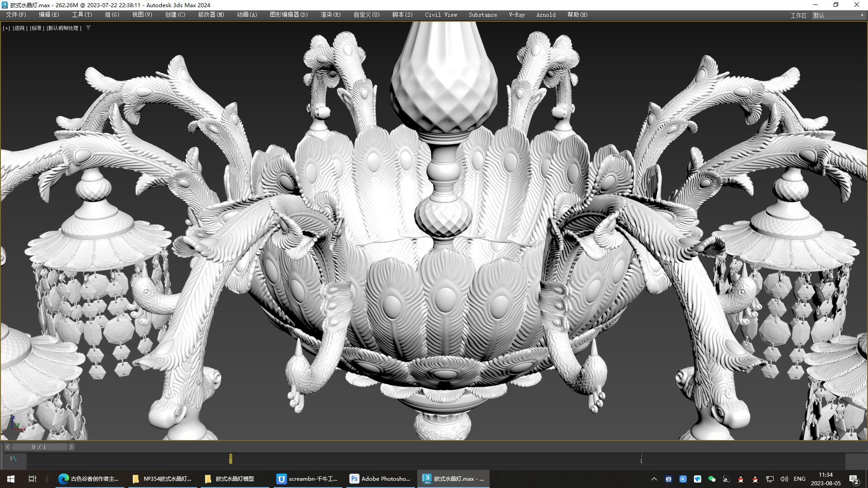Click the time slider on the timeline
The height and width of the screenshot is (488, 868).
pos(231,459)
